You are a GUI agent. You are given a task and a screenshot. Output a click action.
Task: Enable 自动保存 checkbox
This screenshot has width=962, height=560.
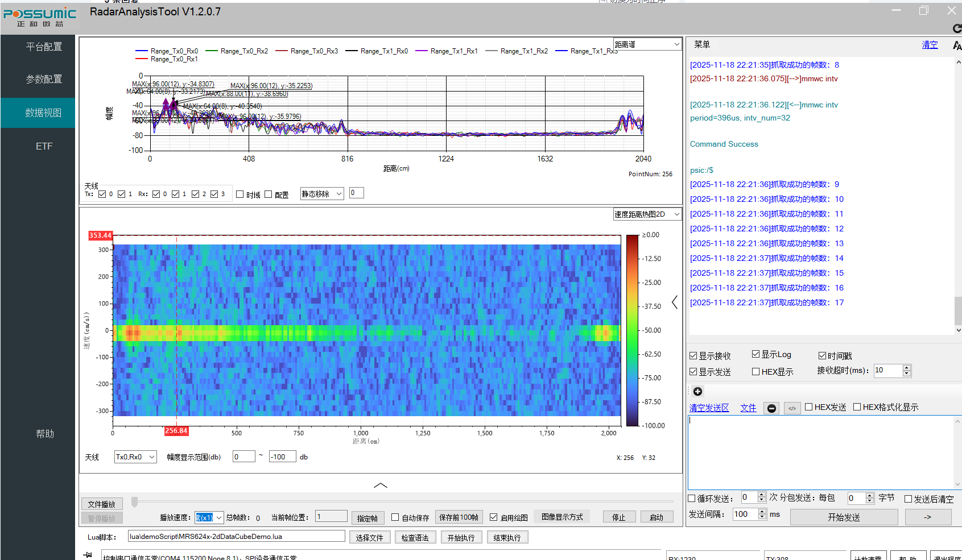(395, 517)
